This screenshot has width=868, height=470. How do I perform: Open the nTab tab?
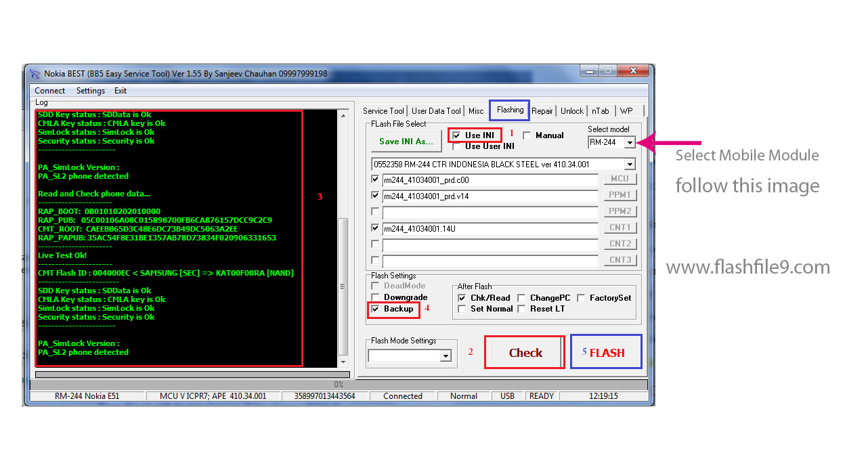point(600,111)
